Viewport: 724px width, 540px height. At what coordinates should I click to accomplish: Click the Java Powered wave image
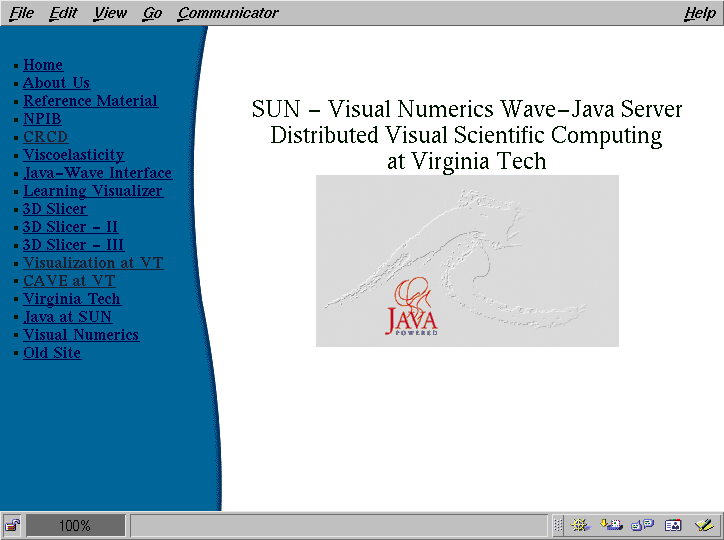point(467,261)
